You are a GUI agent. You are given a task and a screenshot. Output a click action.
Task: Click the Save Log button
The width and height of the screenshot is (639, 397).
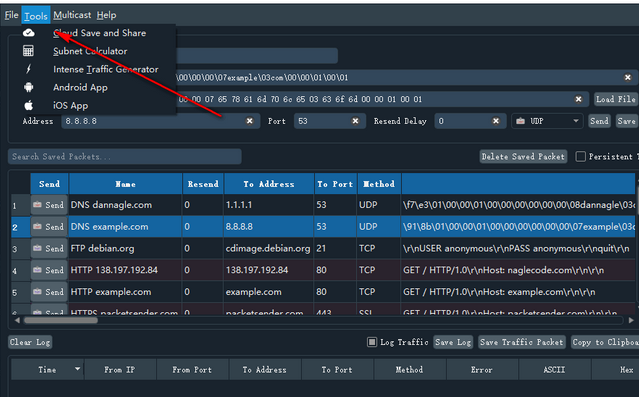453,342
